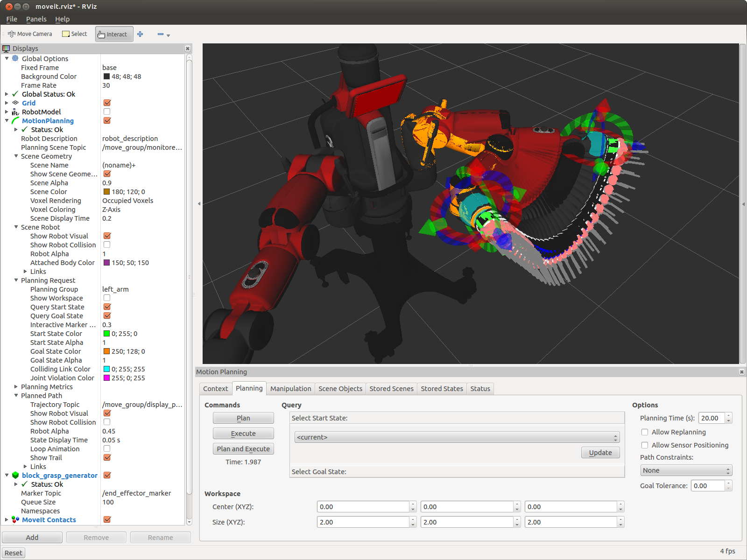Click the Goal State Color orange swatch
This screenshot has width=747, height=560.
tap(106, 351)
